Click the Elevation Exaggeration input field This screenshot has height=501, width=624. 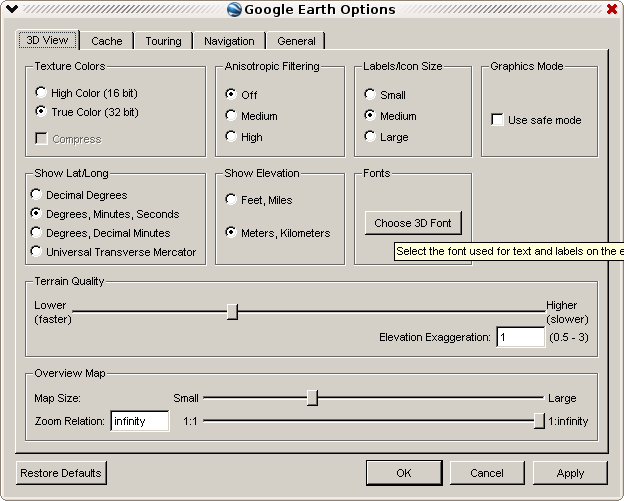pos(521,337)
